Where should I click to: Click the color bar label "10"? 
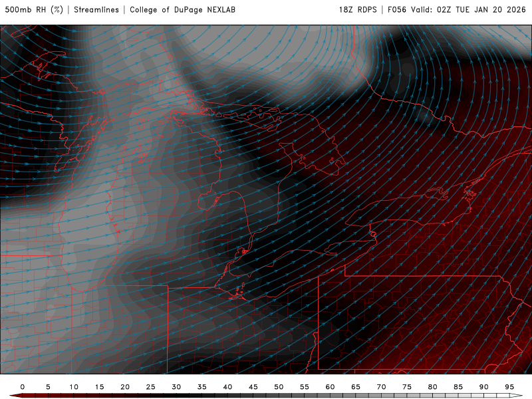(x=74, y=387)
